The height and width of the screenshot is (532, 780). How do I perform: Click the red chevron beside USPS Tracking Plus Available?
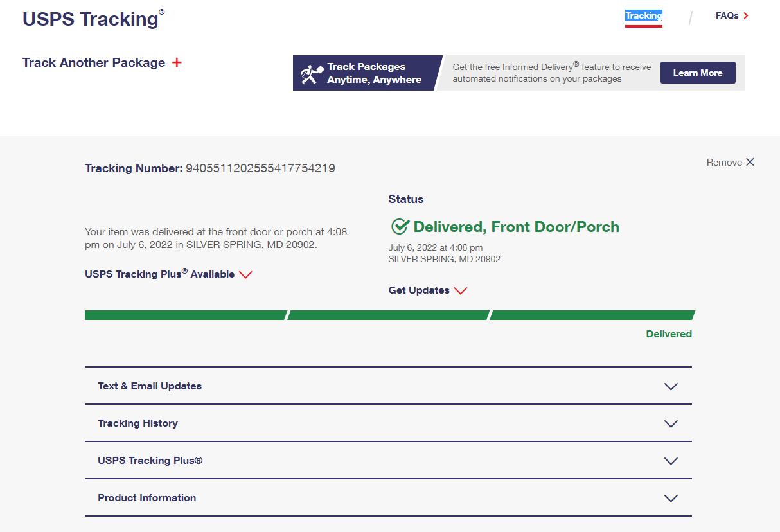[245, 275]
